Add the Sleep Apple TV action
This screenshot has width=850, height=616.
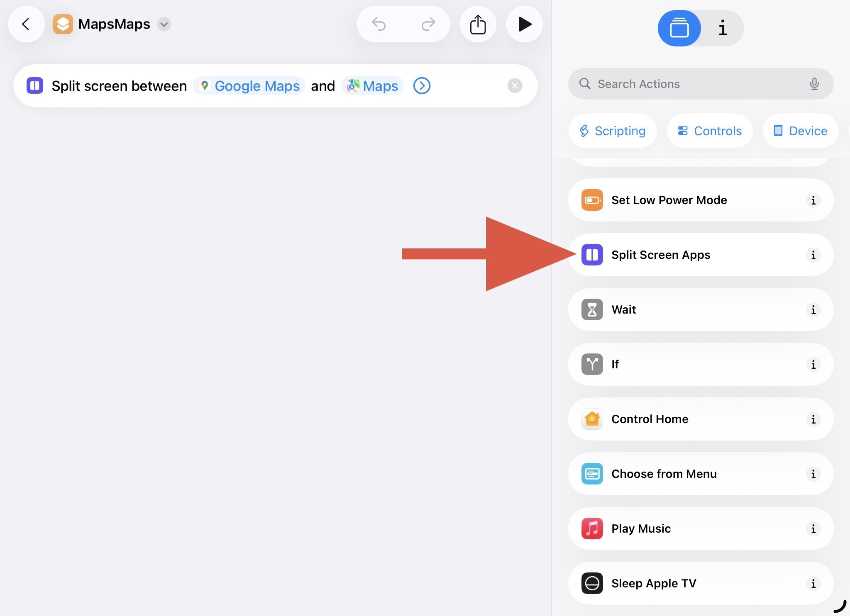[x=701, y=583]
